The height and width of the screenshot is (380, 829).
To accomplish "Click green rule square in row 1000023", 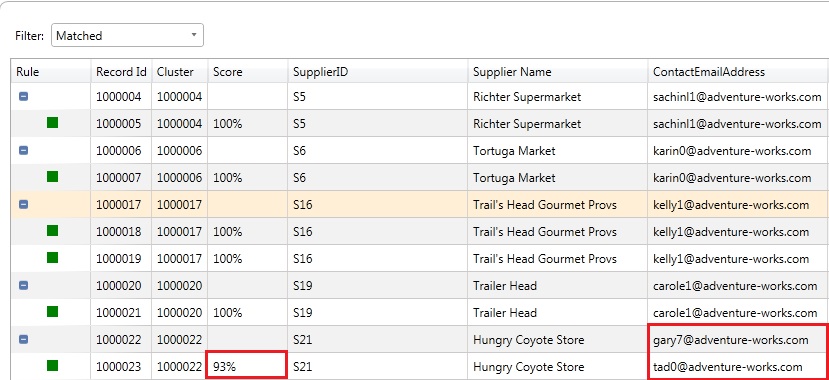I will (x=52, y=365).
